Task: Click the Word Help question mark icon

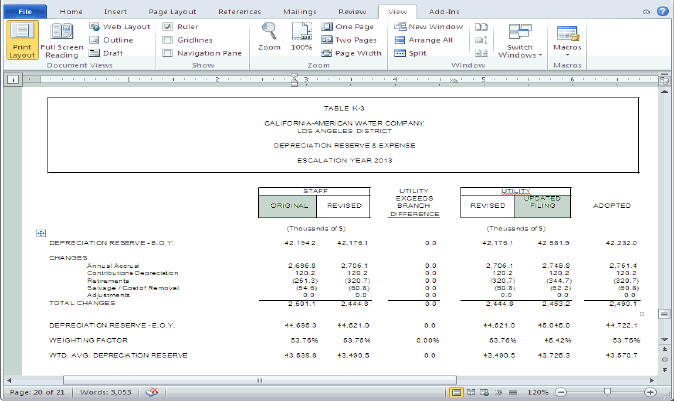Action: (663, 10)
